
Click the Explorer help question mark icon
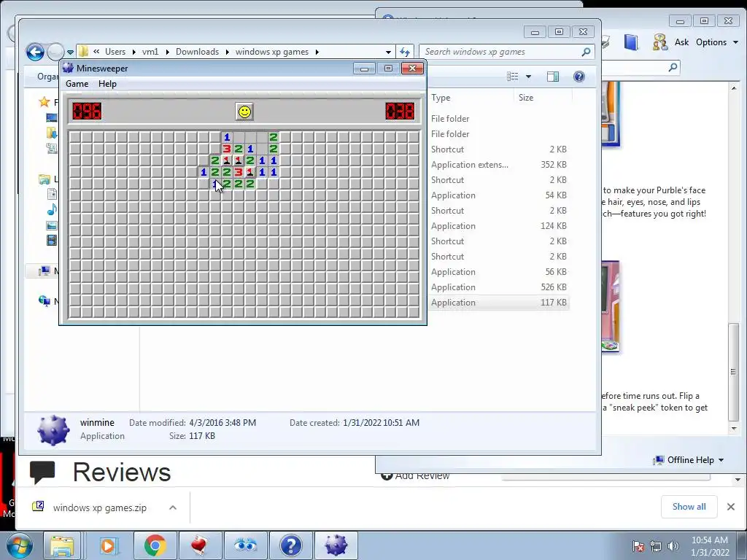coord(579,77)
